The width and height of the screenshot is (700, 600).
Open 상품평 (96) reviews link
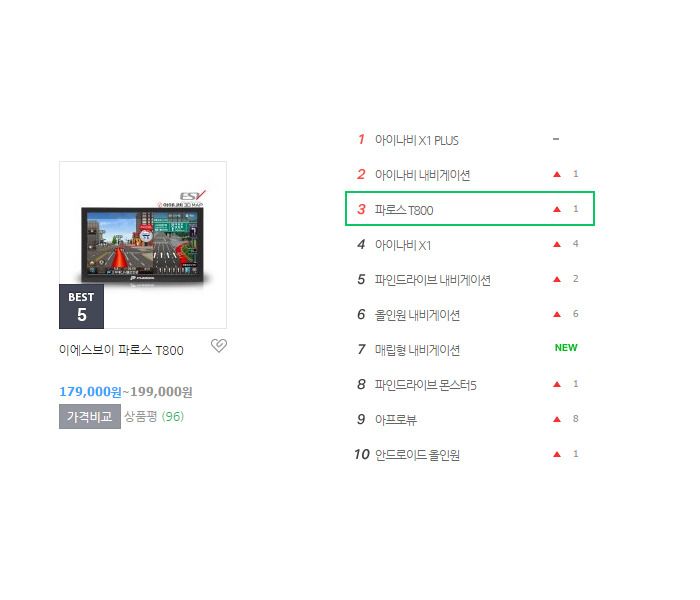[x=154, y=417]
